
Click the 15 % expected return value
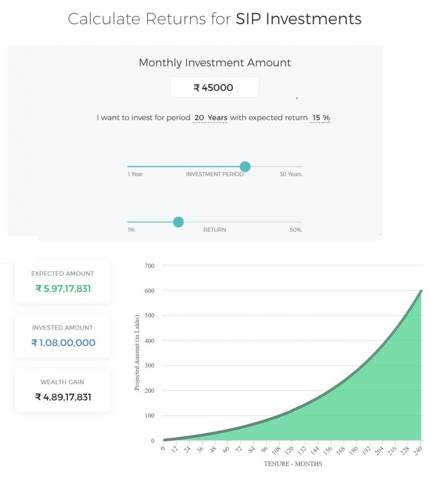(x=320, y=118)
